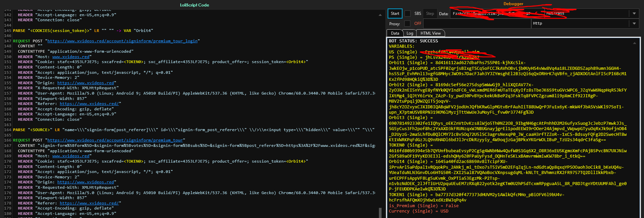Open premium_tour_login URL on line 147
The height and width of the screenshot is (218, 644).
(122, 41)
